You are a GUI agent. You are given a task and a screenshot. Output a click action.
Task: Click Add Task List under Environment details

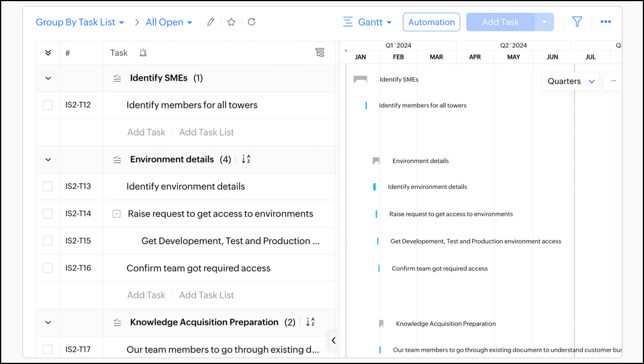tap(206, 295)
